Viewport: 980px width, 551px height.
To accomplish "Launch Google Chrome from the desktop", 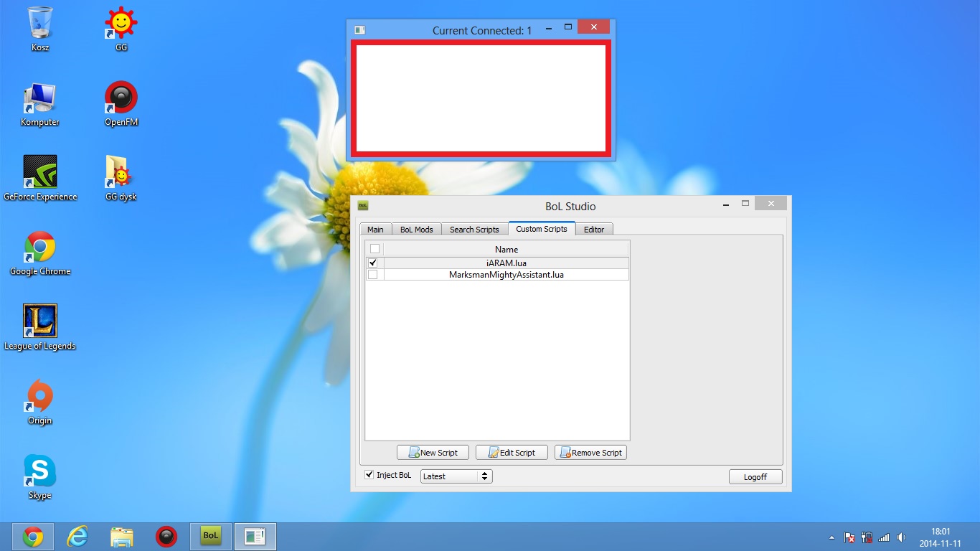I will [x=40, y=253].
